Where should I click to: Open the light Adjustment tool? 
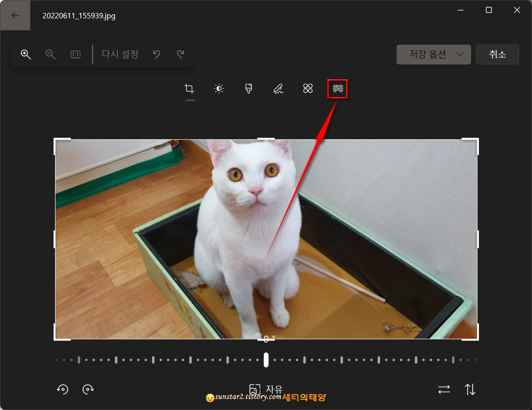(x=219, y=88)
